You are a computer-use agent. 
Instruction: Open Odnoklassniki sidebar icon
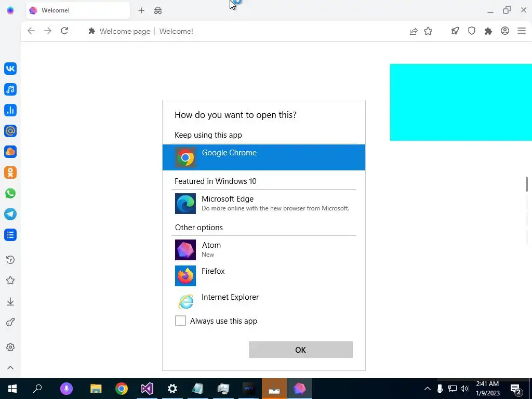click(x=10, y=172)
